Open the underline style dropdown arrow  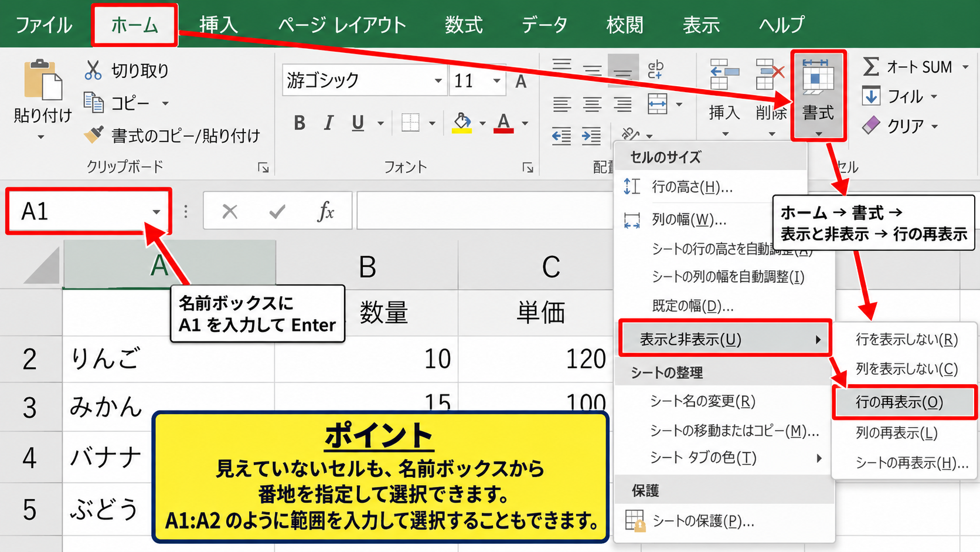click(380, 123)
